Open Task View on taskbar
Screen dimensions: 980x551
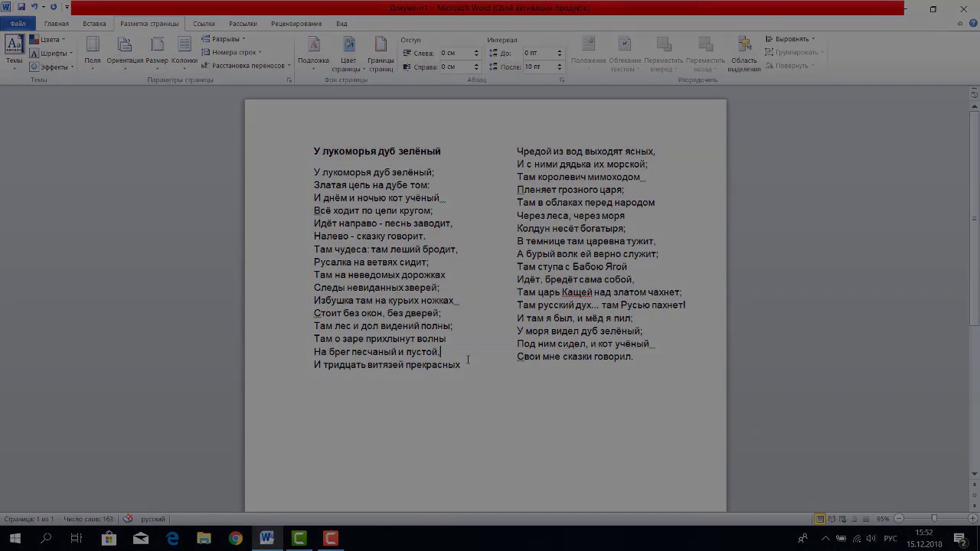(x=77, y=538)
